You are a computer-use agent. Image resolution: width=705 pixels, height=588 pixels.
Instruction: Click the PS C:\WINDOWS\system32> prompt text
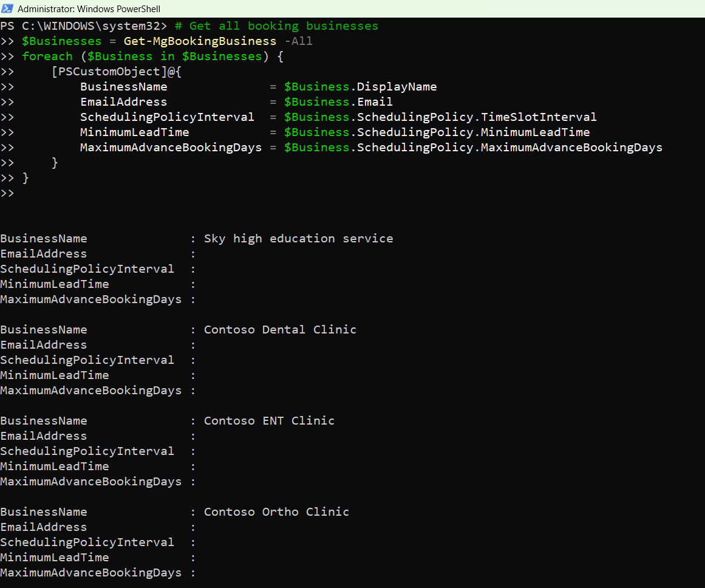pos(84,26)
